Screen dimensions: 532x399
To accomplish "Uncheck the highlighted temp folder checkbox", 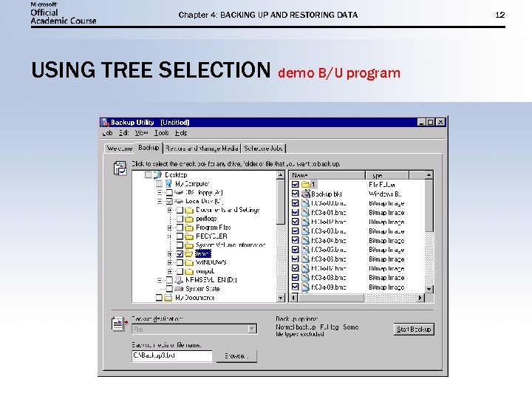I will pos(180,253).
